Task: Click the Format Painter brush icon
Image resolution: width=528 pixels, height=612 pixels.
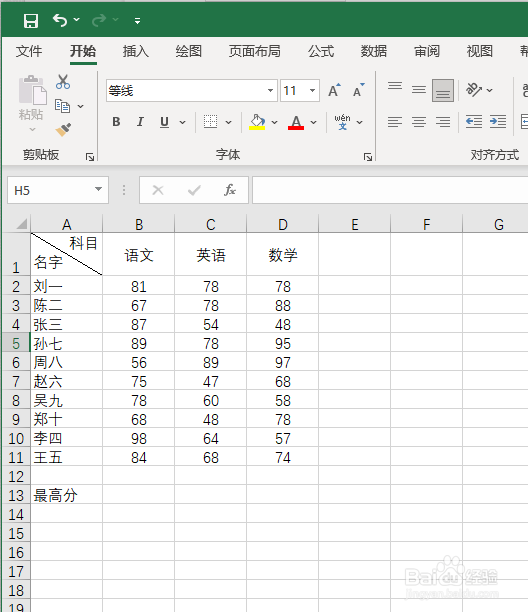Action: click(63, 130)
